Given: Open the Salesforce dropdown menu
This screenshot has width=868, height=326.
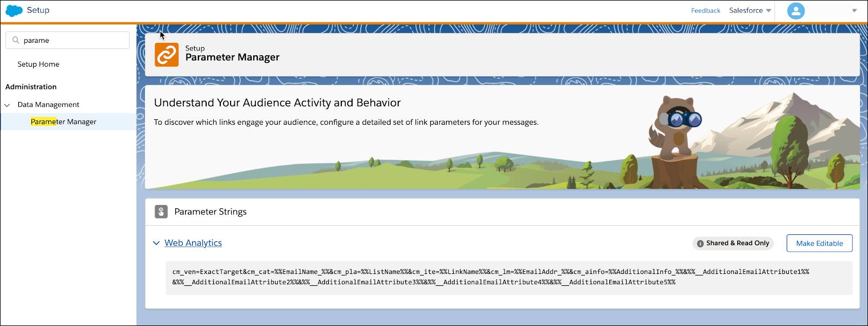Looking at the screenshot, I should click(750, 10).
